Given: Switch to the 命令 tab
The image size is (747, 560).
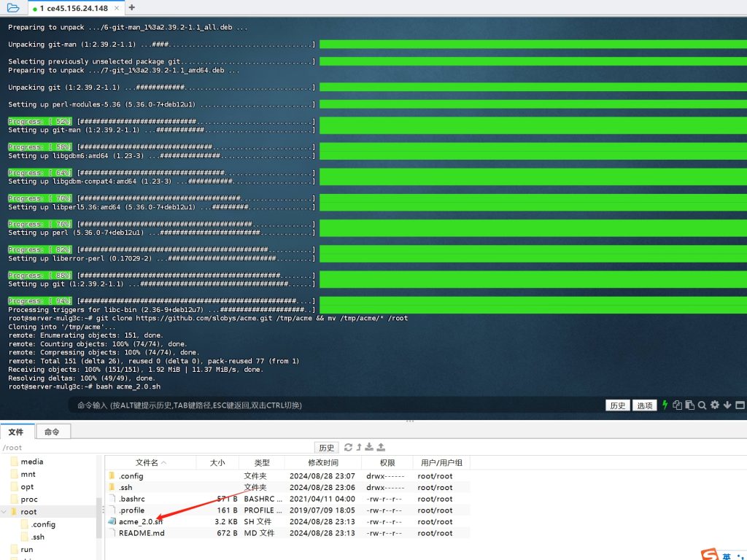Looking at the screenshot, I should pyautogui.click(x=53, y=432).
